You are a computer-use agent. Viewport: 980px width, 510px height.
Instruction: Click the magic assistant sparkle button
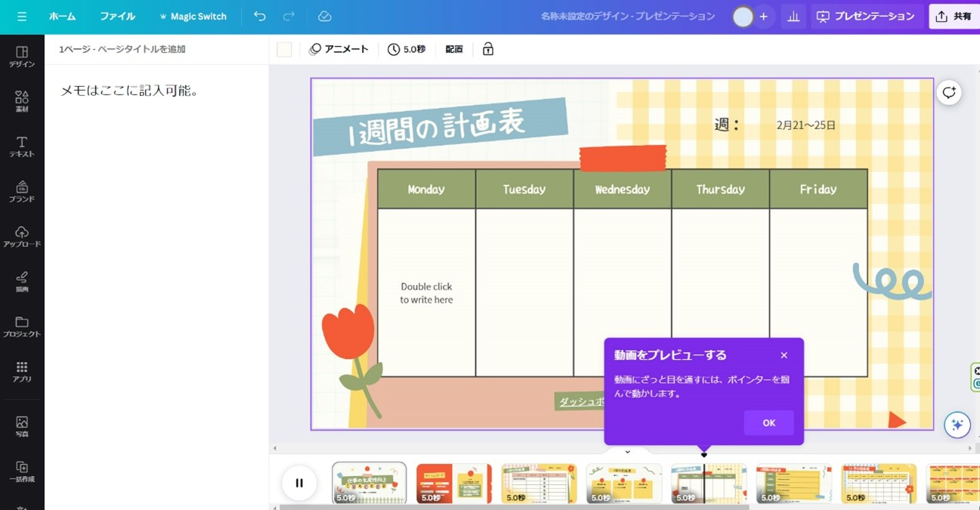coord(957,425)
